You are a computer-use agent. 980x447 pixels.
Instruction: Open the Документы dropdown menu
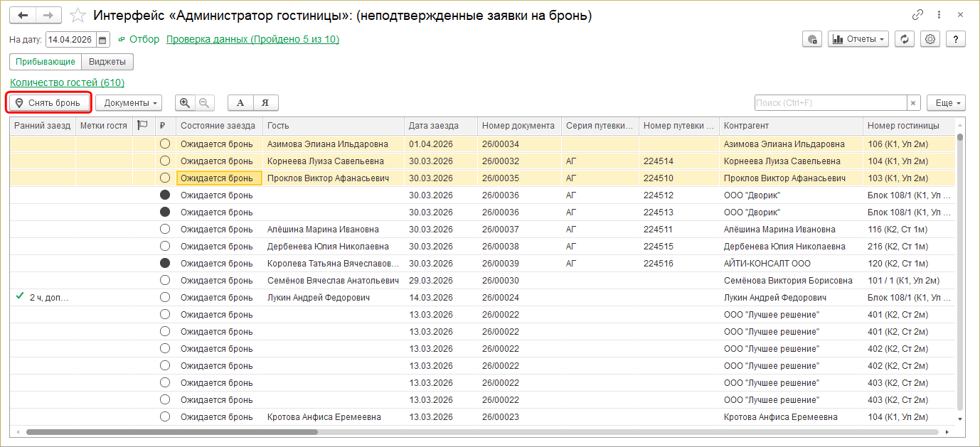[x=129, y=103]
